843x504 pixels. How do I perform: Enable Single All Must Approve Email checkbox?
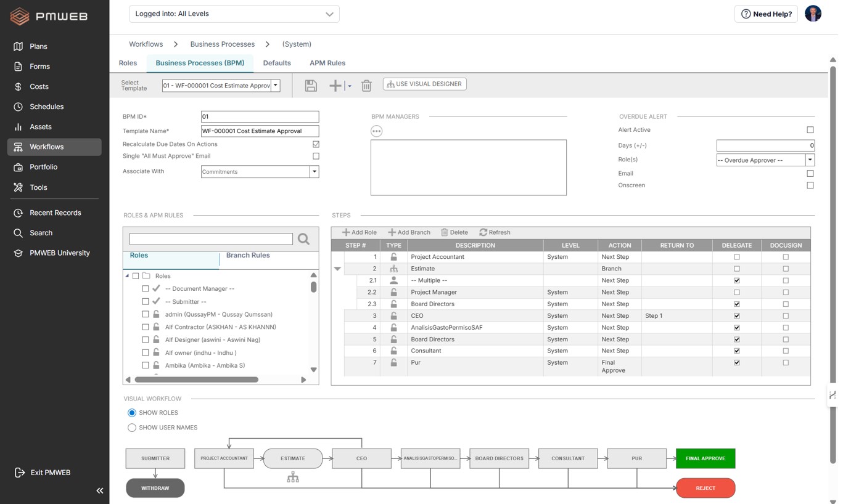click(x=316, y=156)
